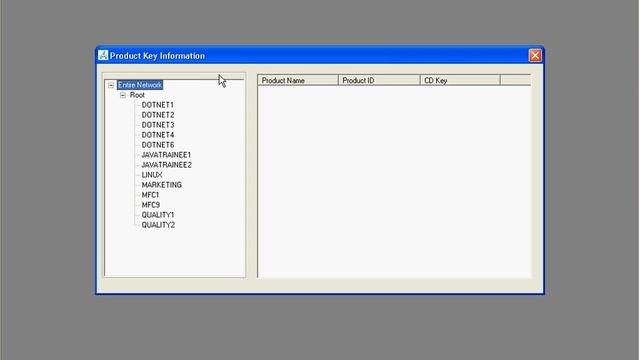The width and height of the screenshot is (640, 360).
Task: Select the LINUX computer
Action: click(152, 175)
